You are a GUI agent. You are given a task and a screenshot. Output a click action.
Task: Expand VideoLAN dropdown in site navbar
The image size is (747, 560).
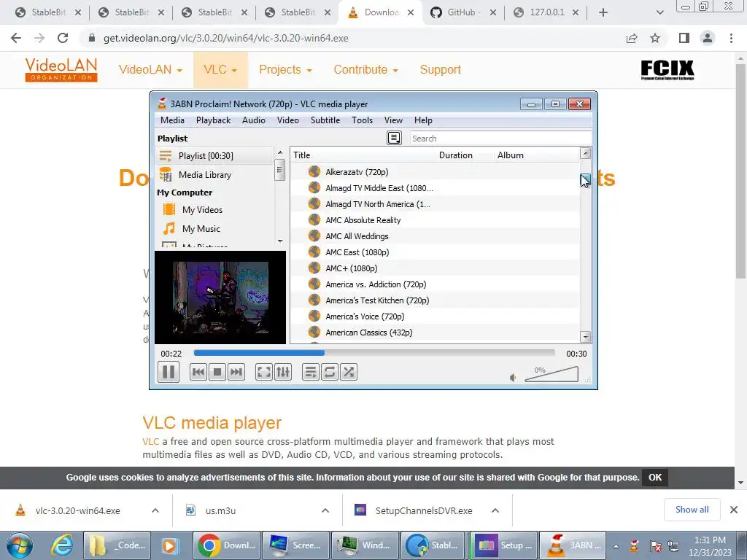coord(150,69)
